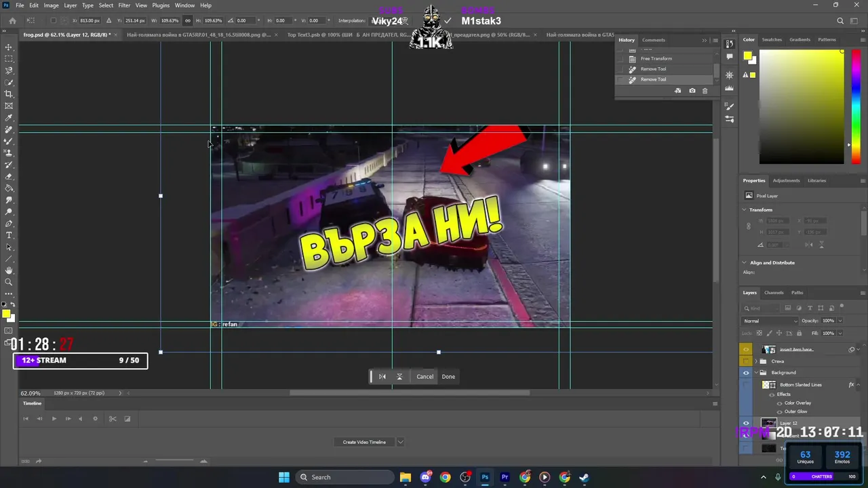Open the Normal blend mode dropdown
Screen dimensions: 868x488
[770, 321]
